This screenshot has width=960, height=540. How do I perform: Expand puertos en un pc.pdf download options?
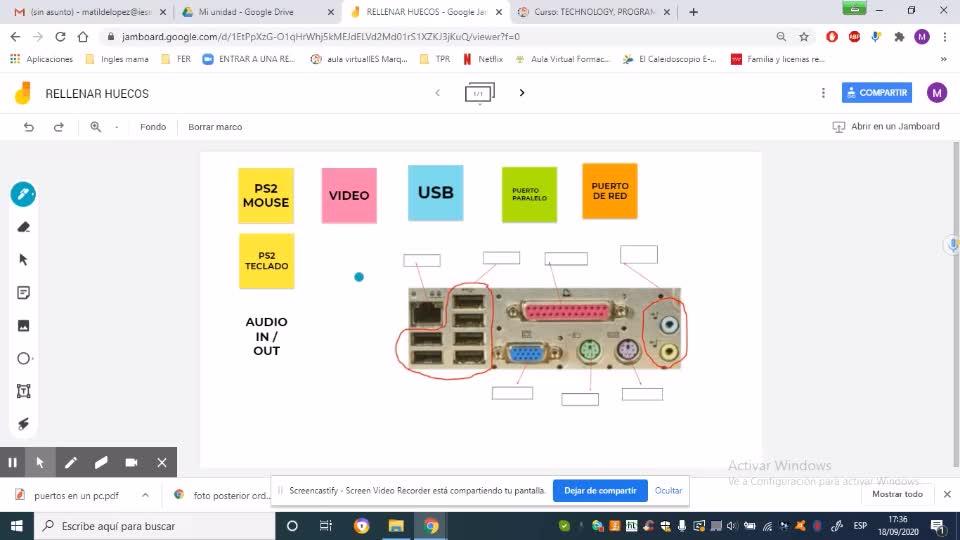pyautogui.click(x=145, y=495)
